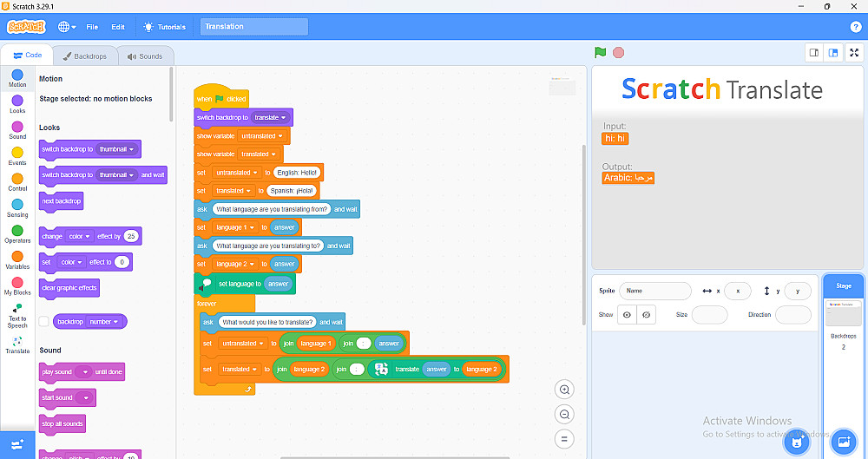This screenshot has width=868, height=459.
Task: Open the Control blocks category
Action: tap(17, 182)
